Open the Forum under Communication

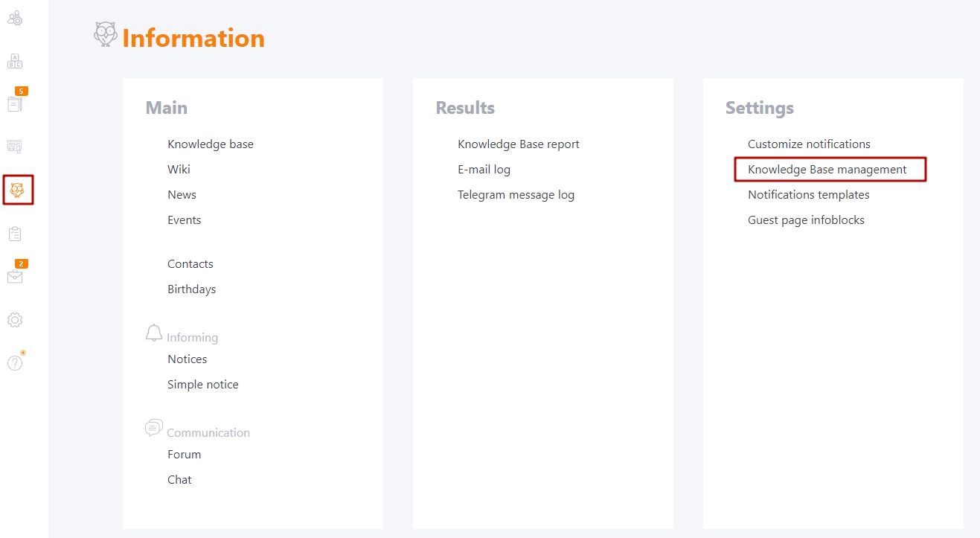click(184, 455)
